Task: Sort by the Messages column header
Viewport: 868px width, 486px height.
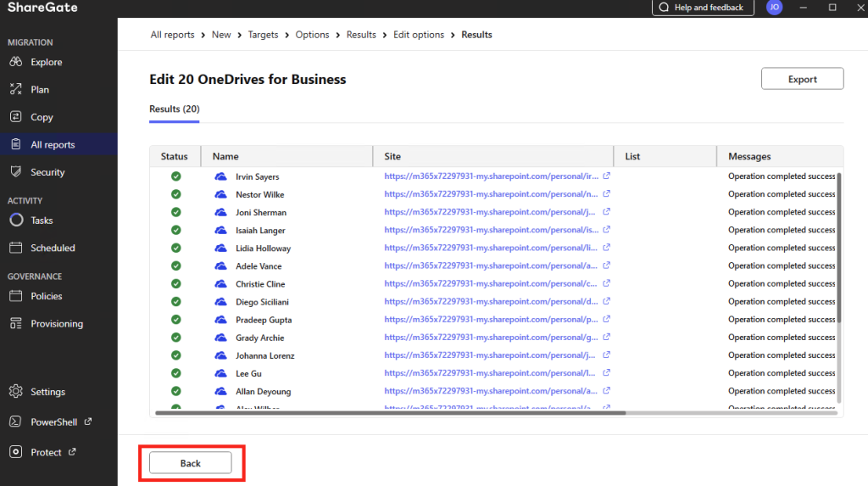Action: pyautogui.click(x=780, y=156)
